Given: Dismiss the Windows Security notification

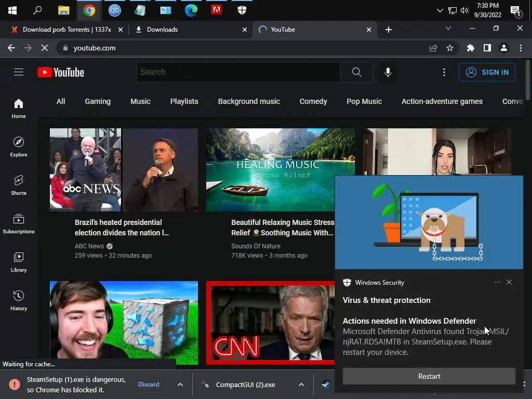Looking at the screenshot, I should point(509,282).
